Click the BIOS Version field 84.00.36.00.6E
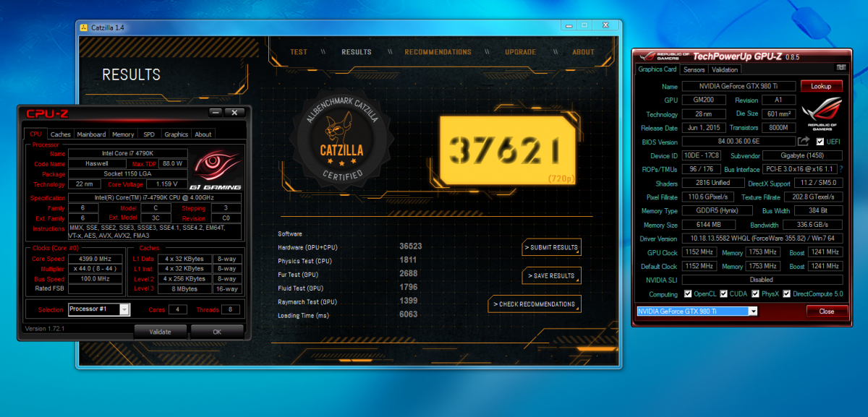The image size is (868, 417). coord(739,142)
